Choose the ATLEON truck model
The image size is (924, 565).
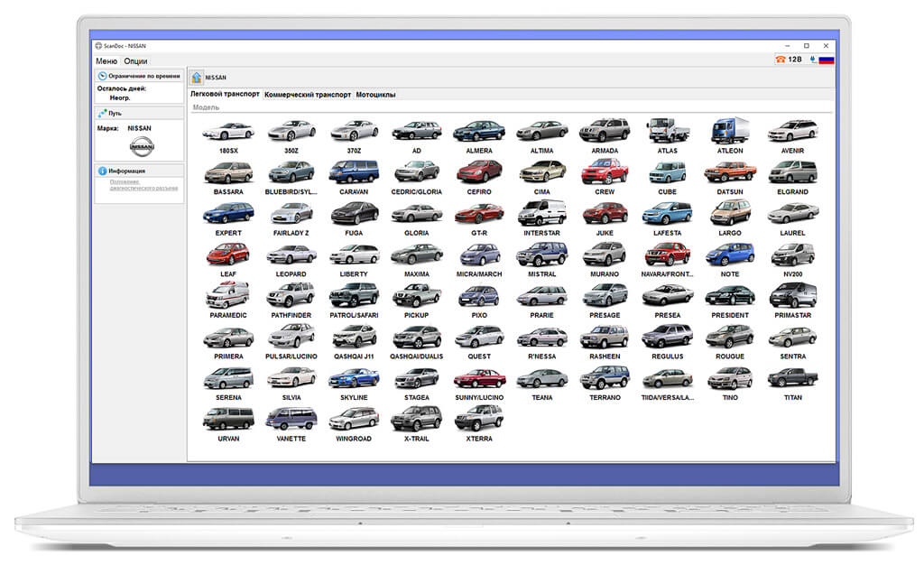pyautogui.click(x=730, y=136)
